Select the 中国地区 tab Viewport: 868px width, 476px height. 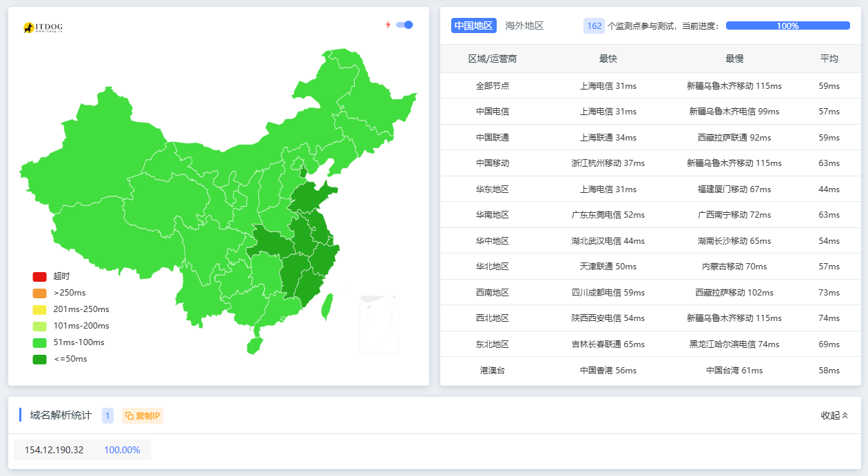[x=473, y=25]
